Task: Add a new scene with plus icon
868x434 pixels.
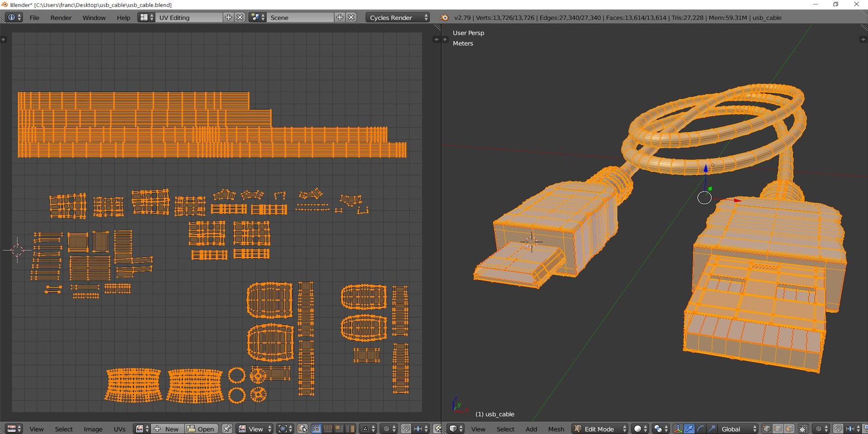Action: coord(340,17)
